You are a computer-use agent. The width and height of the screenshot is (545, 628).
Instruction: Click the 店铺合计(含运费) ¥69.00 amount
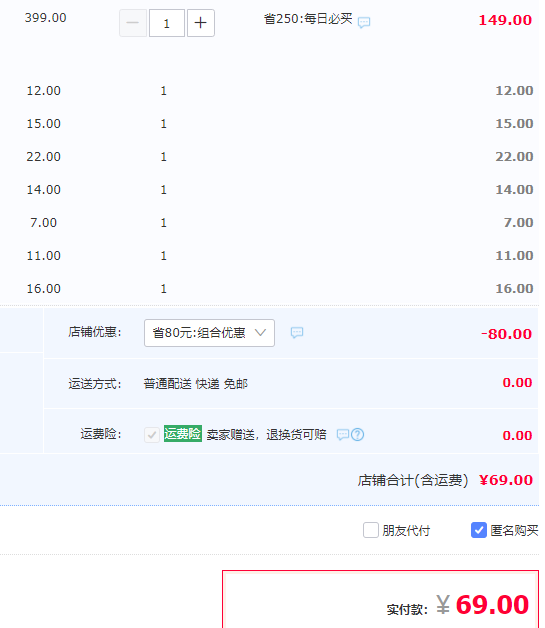[x=506, y=480]
